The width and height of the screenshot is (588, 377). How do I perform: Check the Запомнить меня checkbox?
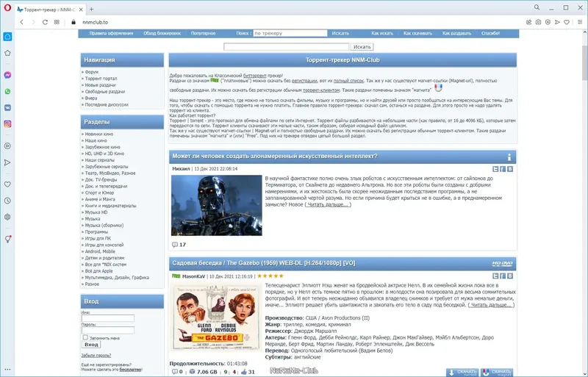coord(85,337)
